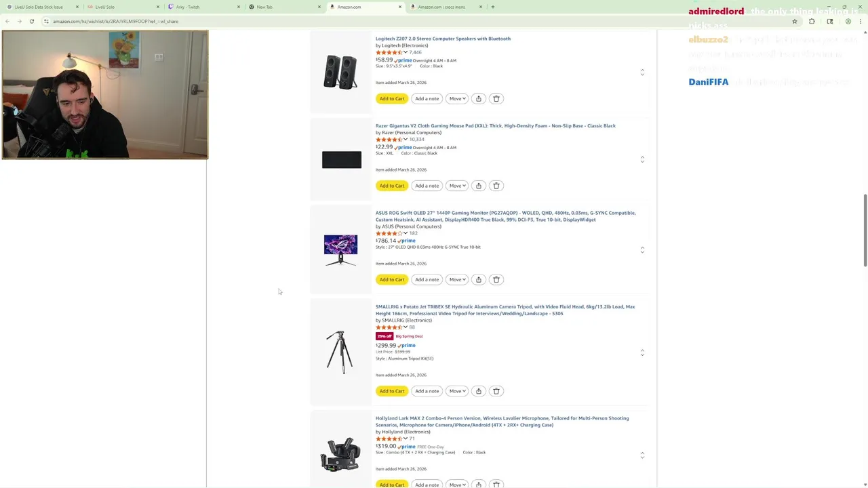868x488 pixels.
Task: Switch to New Tab browser tab
Action: (285, 7)
